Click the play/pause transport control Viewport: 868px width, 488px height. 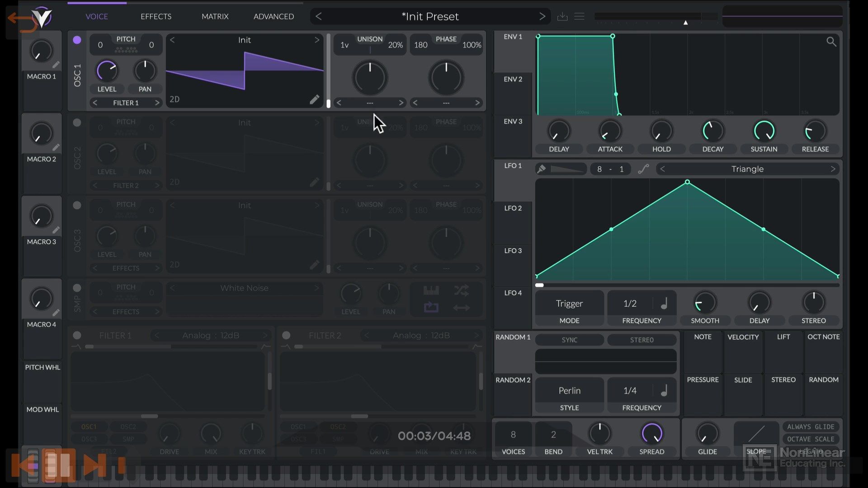[58, 465]
